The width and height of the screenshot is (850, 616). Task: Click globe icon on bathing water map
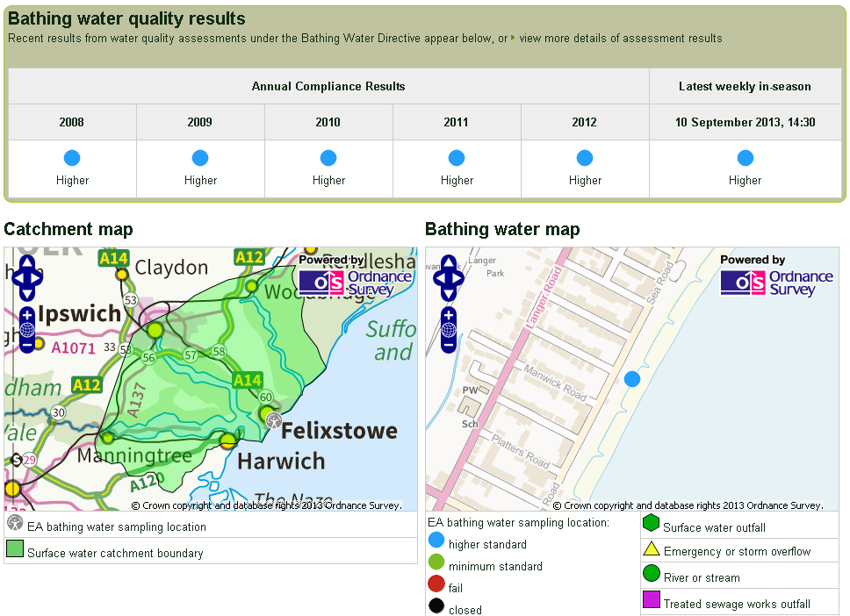coord(449,330)
